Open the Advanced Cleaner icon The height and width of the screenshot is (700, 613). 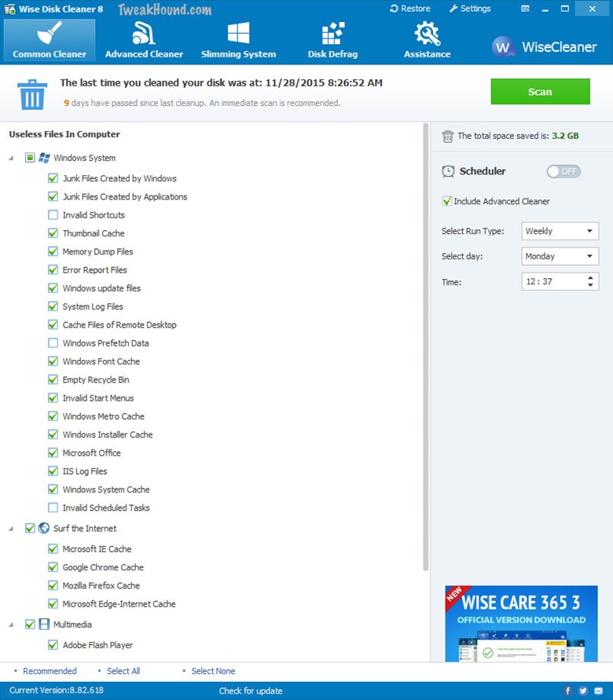144,33
